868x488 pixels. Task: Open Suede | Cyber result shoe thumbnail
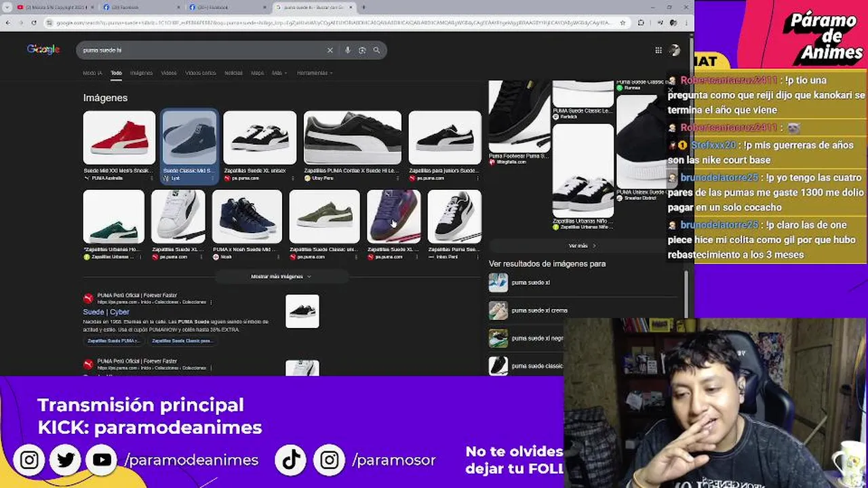click(302, 311)
